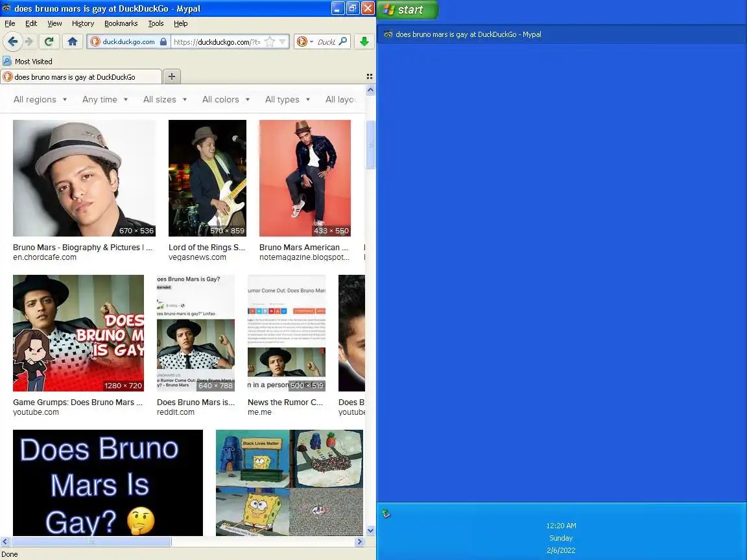Open the Help menu
This screenshot has width=747, height=560.
[180, 23]
